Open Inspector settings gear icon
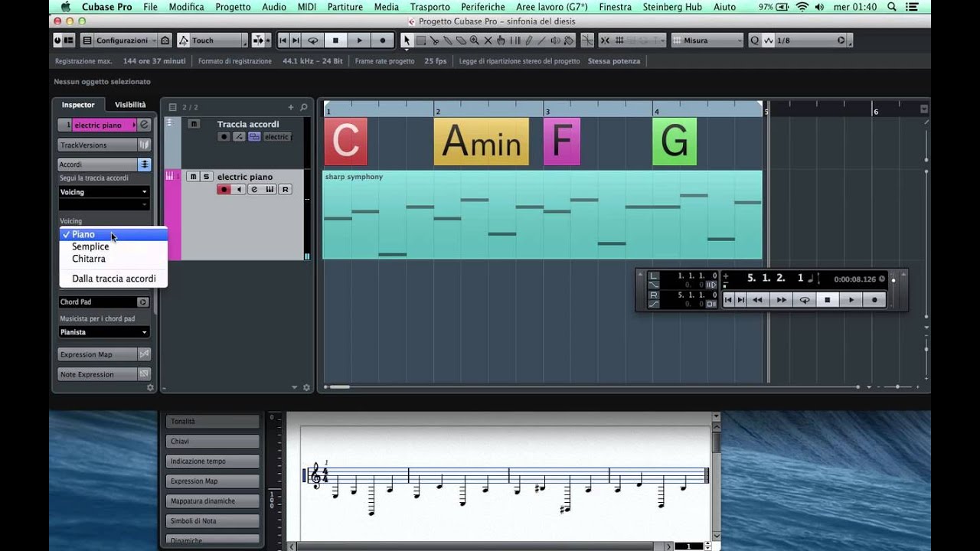The height and width of the screenshot is (551, 980). 150,388
